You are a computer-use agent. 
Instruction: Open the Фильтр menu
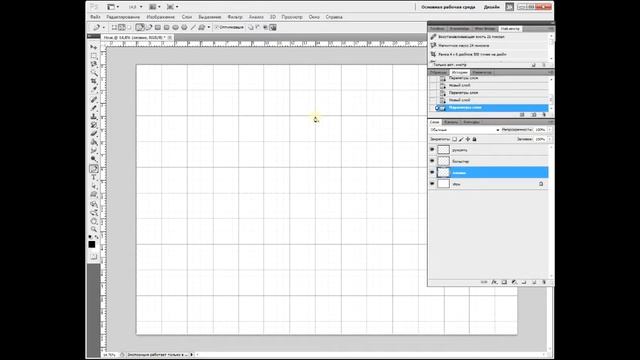click(x=235, y=17)
